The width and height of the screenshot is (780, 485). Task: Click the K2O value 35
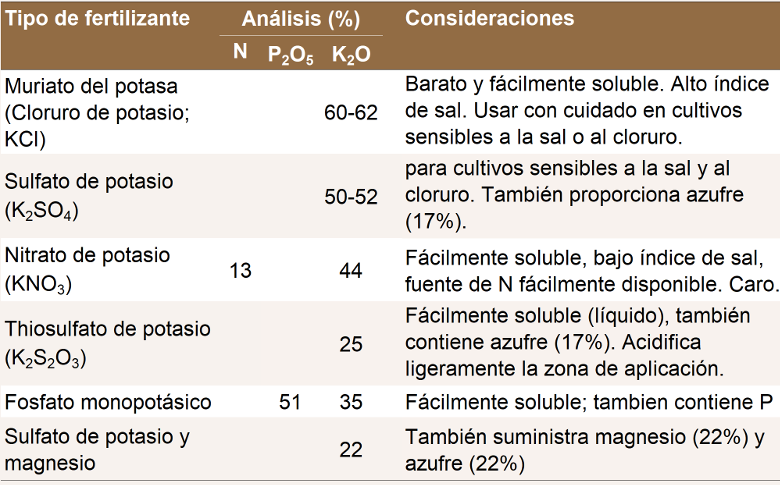point(351,403)
